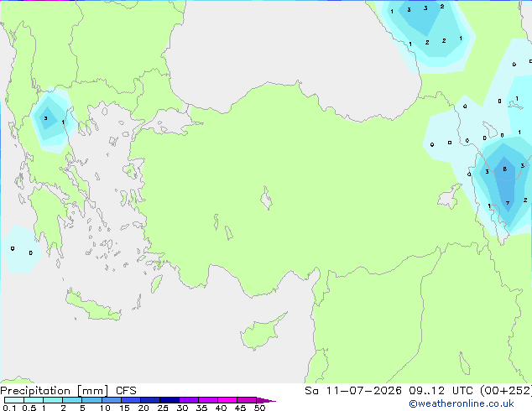The height and width of the screenshot is (411, 532).
Task: Select the 45–50 mm legend swatch
Action: click(x=247, y=400)
